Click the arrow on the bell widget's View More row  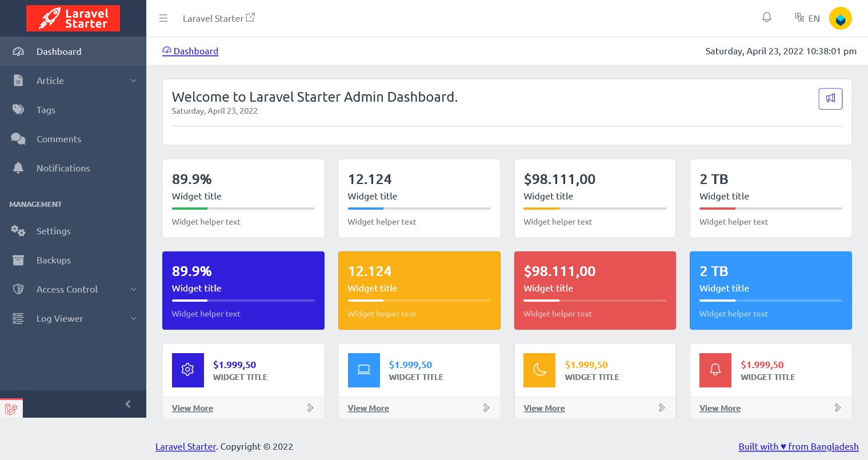[x=838, y=408]
